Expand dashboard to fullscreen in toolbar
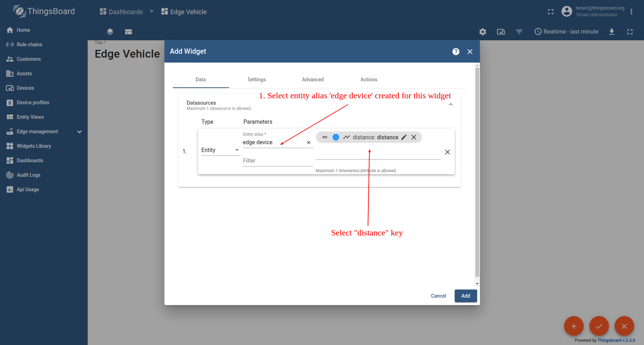Viewport: 644px width, 345px height. pos(630,32)
